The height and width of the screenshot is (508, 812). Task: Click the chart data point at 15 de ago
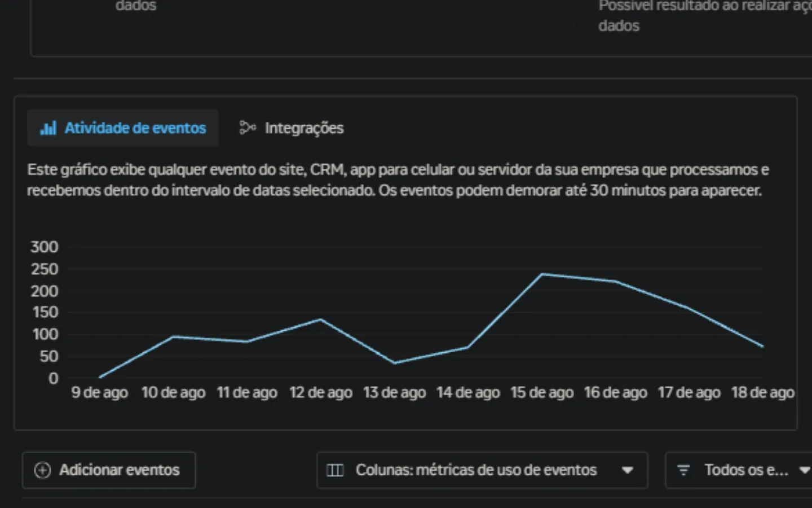point(542,274)
